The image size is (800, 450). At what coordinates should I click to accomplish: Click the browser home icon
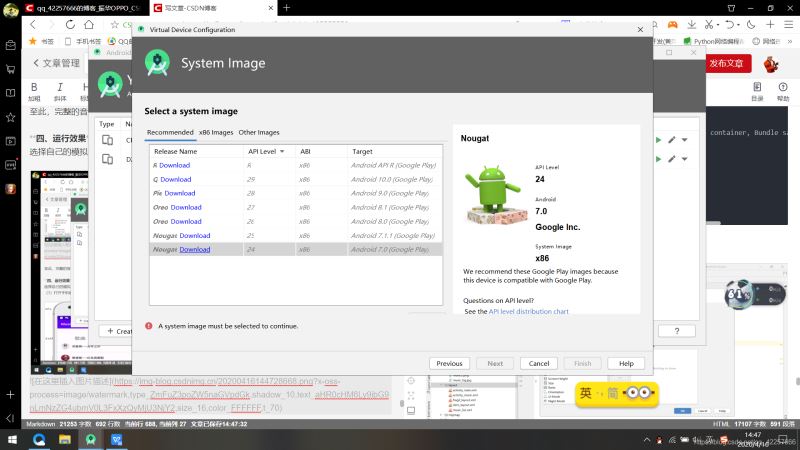90,24
